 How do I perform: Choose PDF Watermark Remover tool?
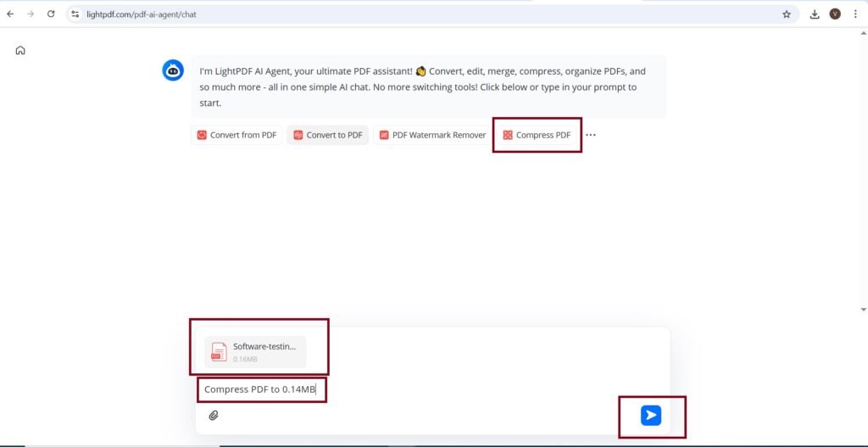tap(432, 135)
